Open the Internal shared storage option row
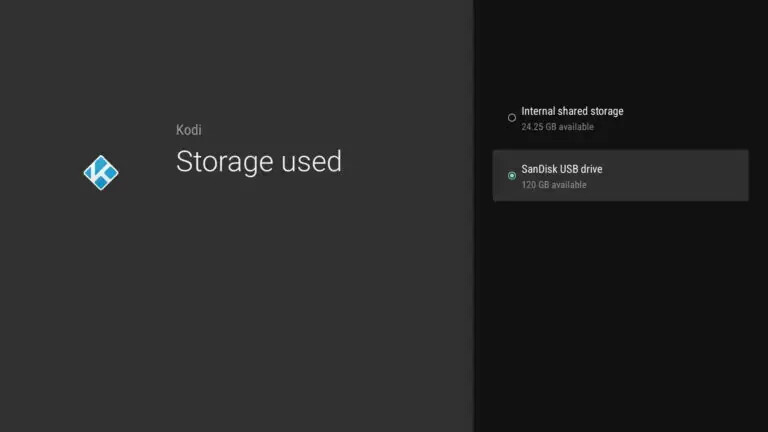 tap(621, 118)
